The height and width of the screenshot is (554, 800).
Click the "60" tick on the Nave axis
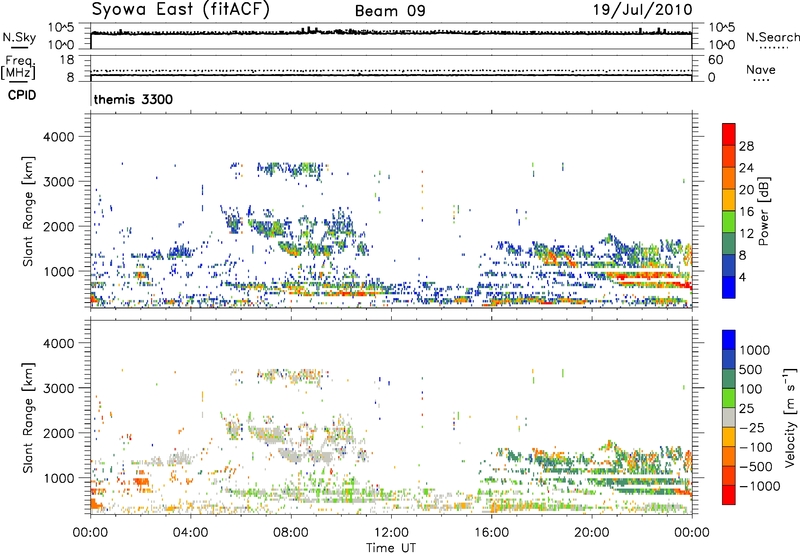(715, 60)
